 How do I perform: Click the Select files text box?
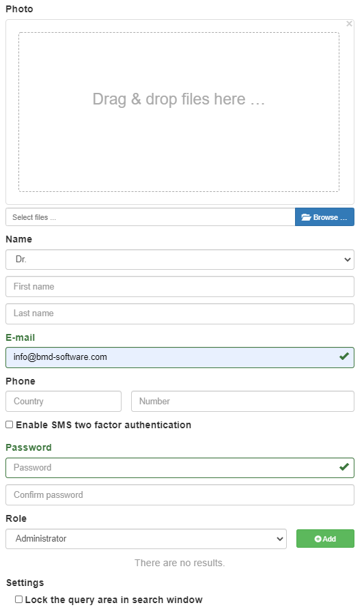tap(150, 217)
